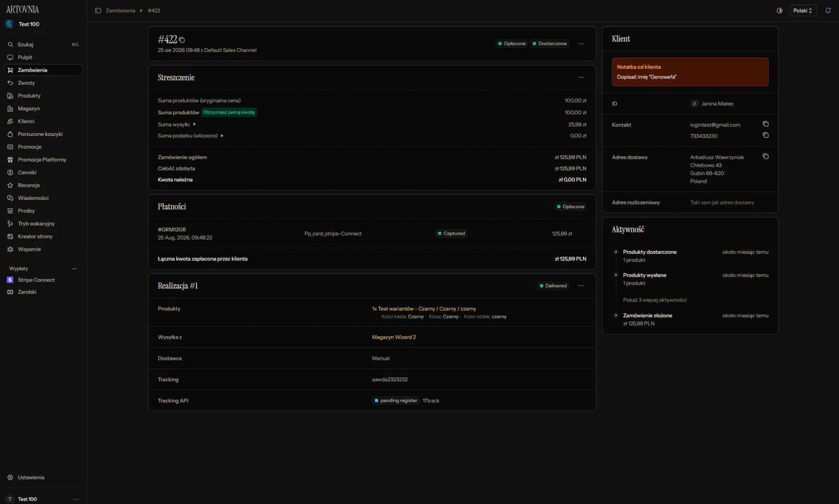Open the Stripe Connect icon in sidebar
The height and width of the screenshot is (504, 839).
click(10, 280)
